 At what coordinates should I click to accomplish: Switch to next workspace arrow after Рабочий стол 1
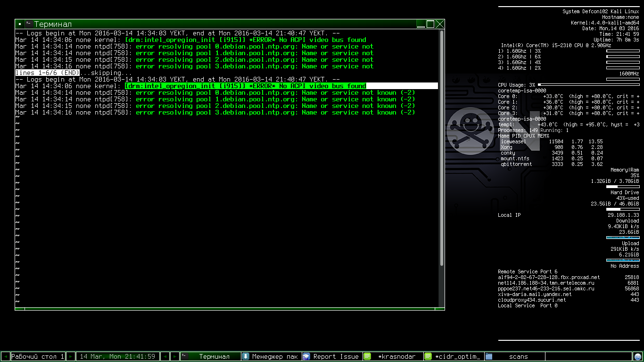coord(72,357)
